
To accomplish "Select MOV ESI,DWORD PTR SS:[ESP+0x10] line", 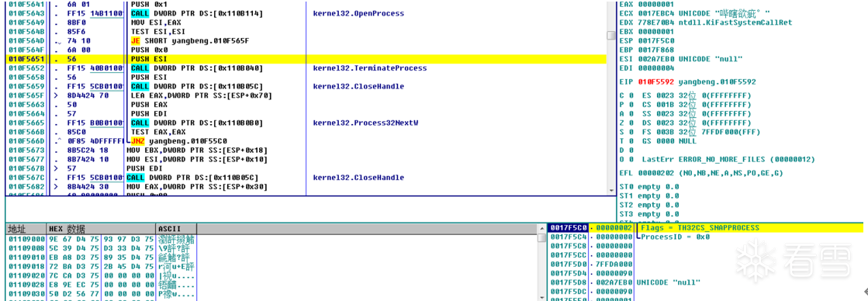I will 198,159.
